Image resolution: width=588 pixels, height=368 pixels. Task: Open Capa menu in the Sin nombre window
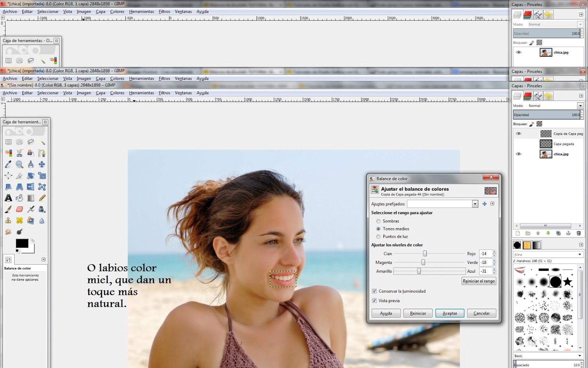pyautogui.click(x=101, y=93)
